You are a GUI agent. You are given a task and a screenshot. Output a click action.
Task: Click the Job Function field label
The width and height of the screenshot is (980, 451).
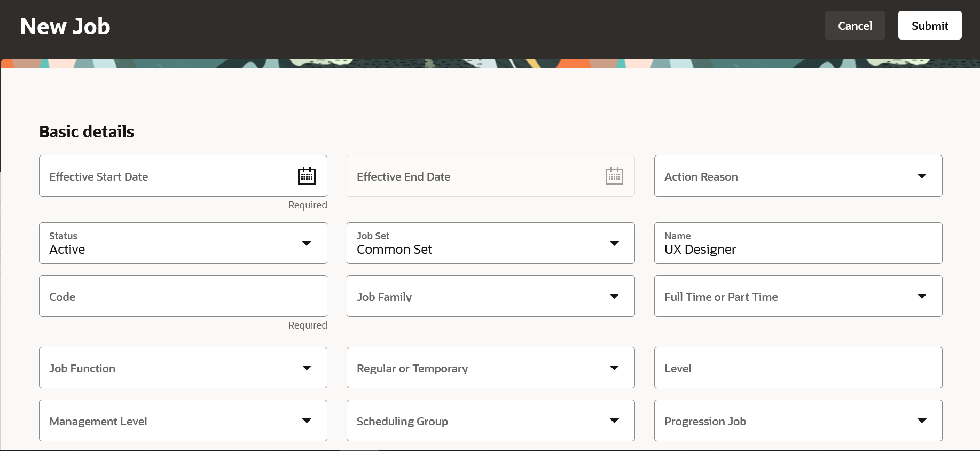[x=82, y=368]
